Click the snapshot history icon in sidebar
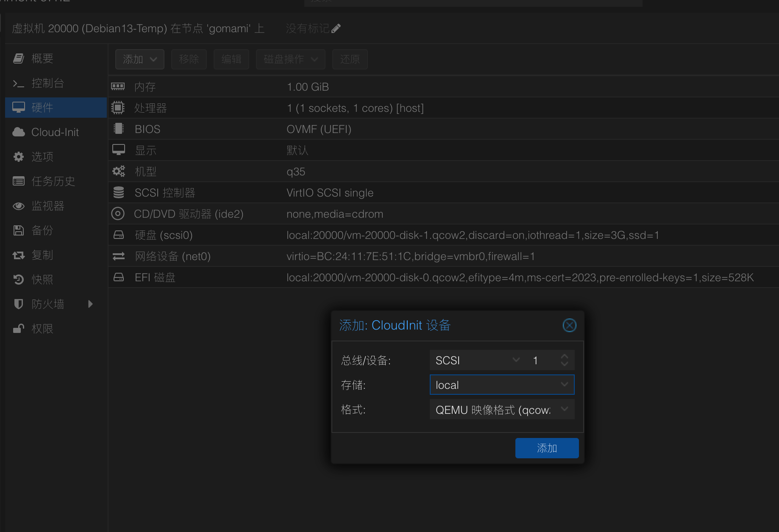 [x=19, y=280]
